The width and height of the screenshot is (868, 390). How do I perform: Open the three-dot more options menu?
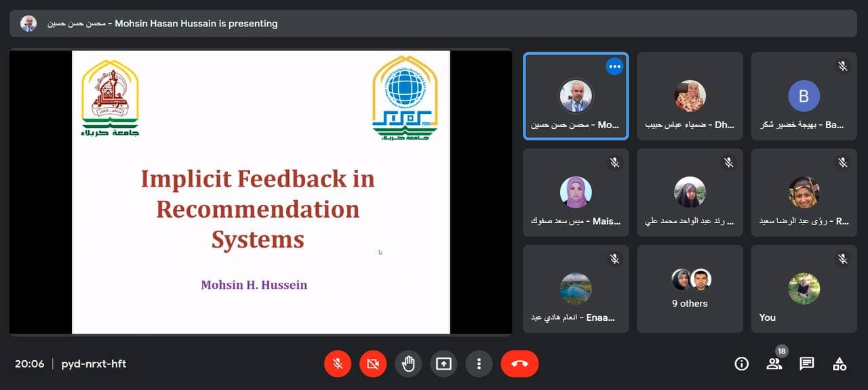(479, 364)
